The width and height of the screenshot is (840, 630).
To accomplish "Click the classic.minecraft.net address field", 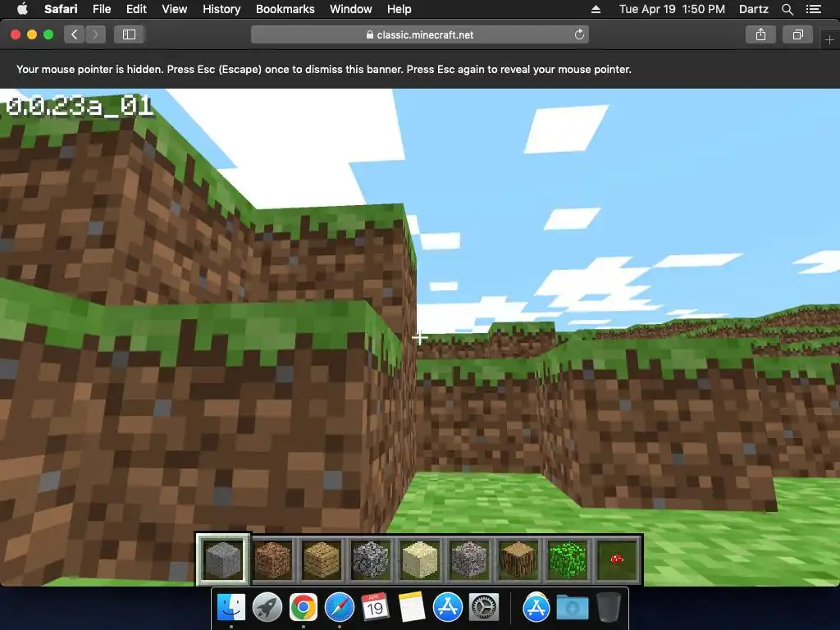I will pyautogui.click(x=420, y=34).
